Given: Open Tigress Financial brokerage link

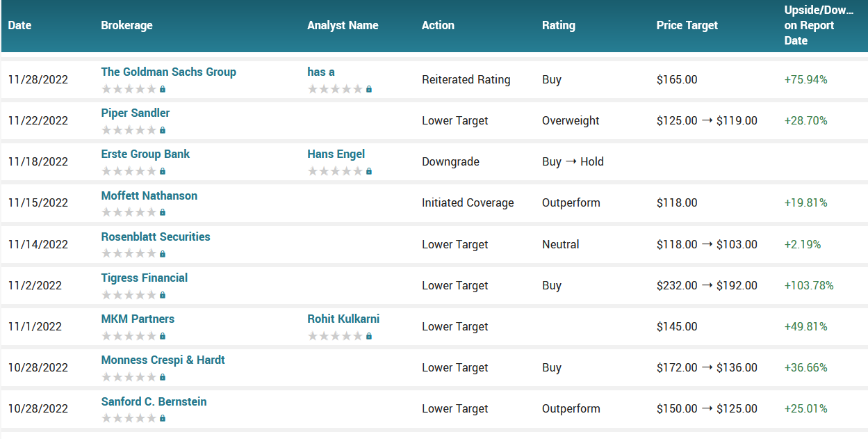Looking at the screenshot, I should click(144, 278).
